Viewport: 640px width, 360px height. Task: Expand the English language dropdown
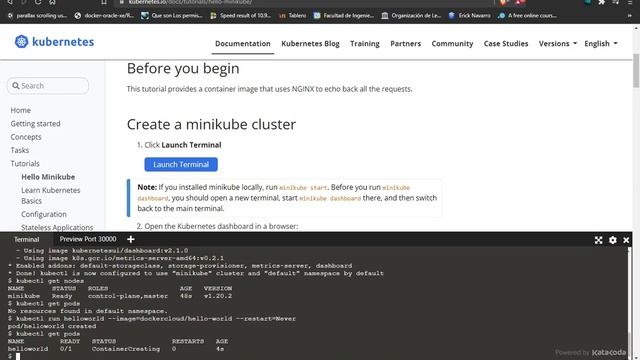coord(600,44)
